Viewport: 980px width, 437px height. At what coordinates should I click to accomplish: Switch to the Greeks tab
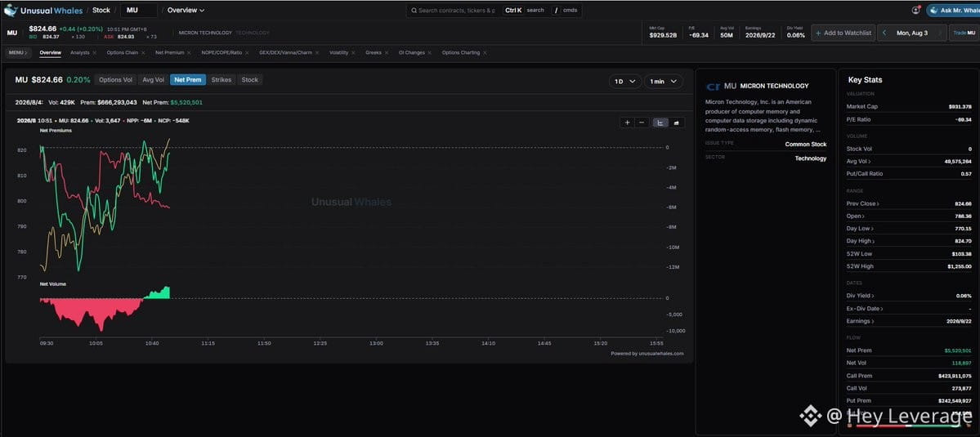tap(374, 53)
